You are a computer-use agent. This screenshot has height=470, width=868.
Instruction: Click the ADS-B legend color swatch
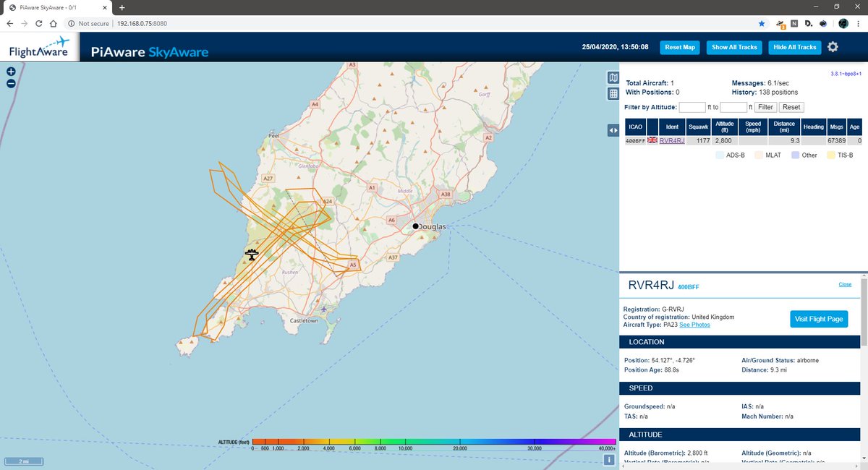click(720, 154)
